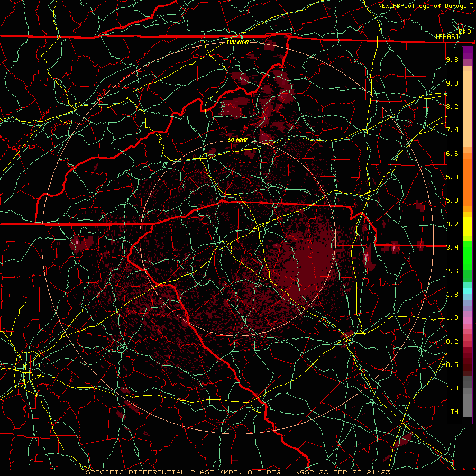Click the DKD label at top right
The height and width of the screenshot is (476, 476).
tap(464, 32)
